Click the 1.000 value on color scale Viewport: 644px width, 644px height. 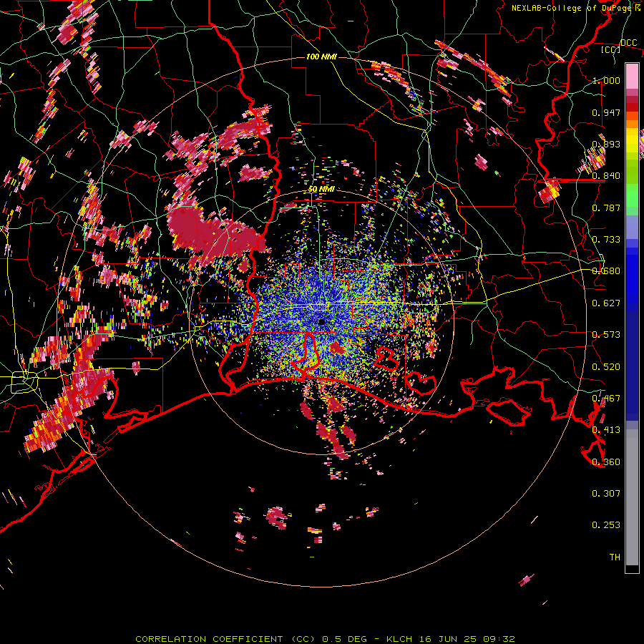[606, 80]
